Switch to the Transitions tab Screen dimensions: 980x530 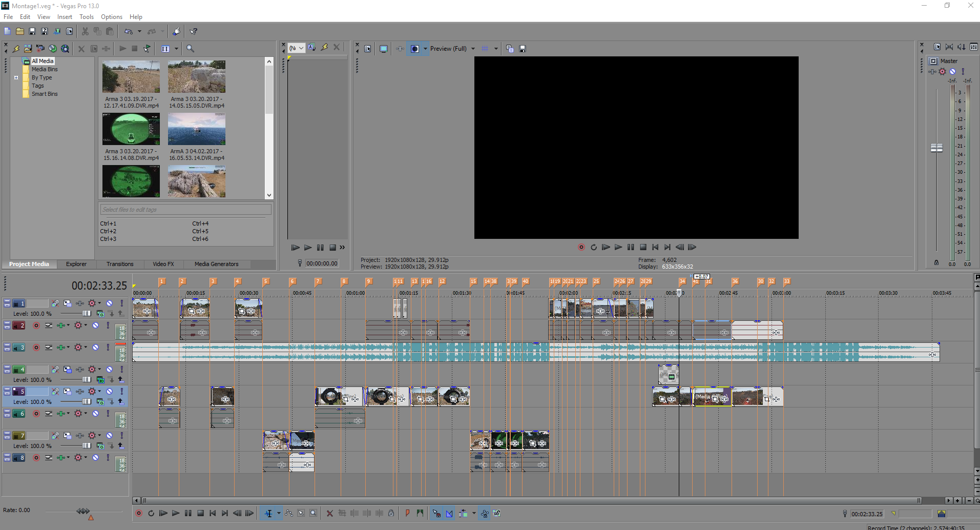[x=120, y=264]
